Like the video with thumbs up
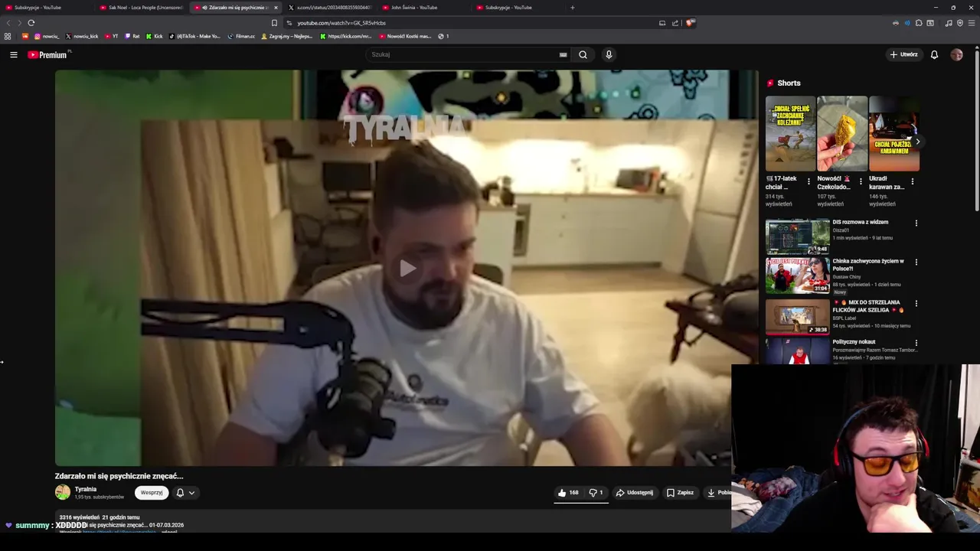This screenshot has height=551, width=980. click(568, 493)
